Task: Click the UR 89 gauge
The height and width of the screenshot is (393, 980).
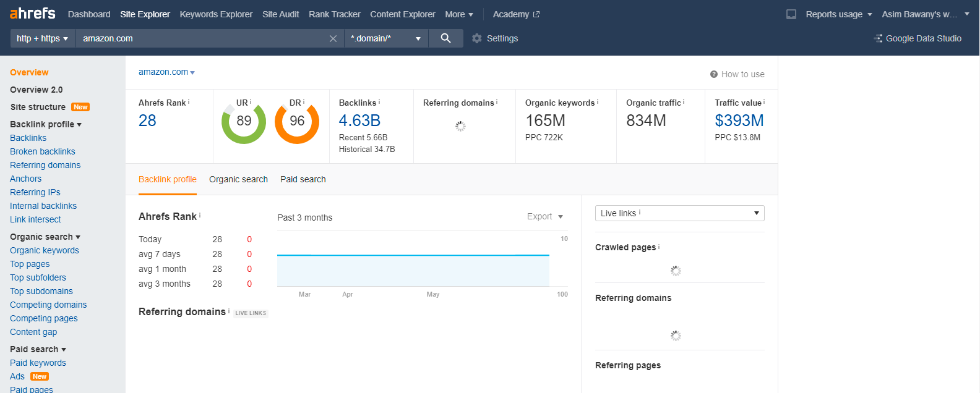Action: (x=244, y=122)
